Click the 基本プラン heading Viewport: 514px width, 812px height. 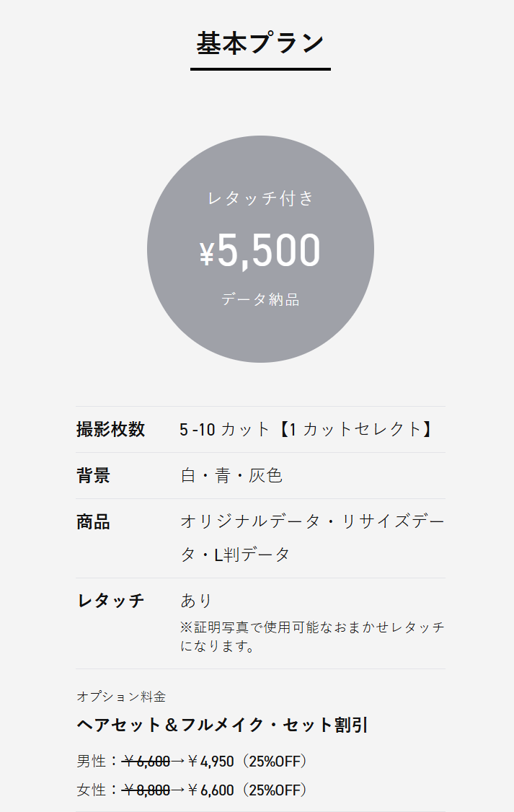pos(260,43)
